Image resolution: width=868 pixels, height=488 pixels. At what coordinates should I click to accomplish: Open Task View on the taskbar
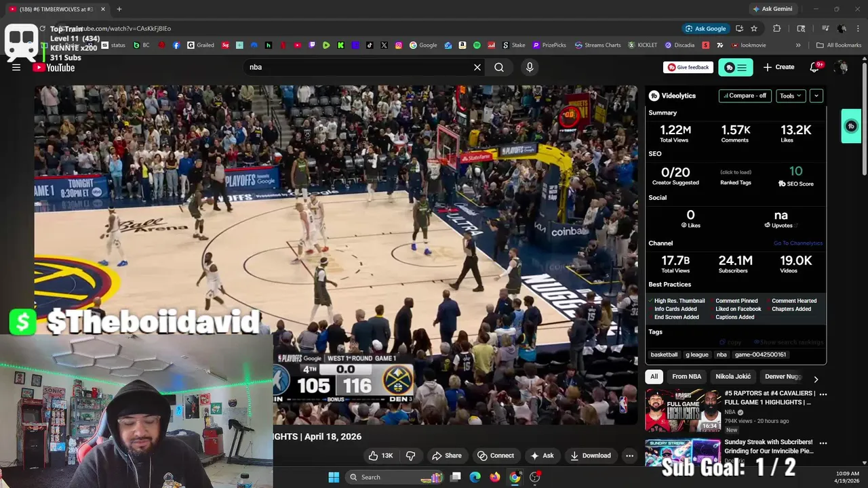click(456, 477)
